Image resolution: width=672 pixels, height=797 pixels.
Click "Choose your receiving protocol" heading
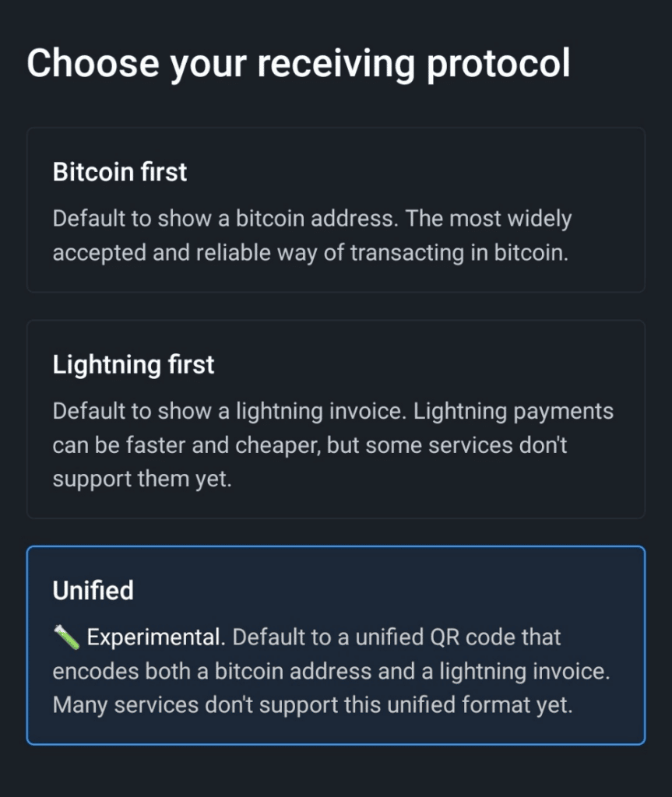tap(298, 63)
